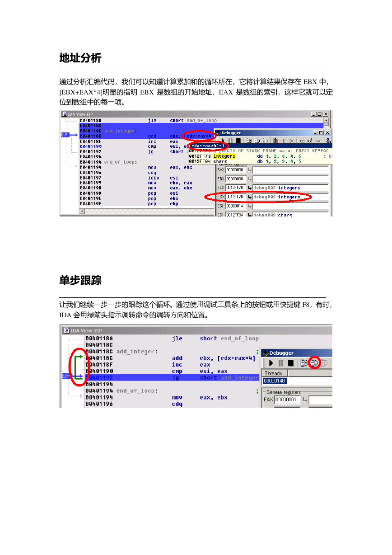
Task: Click ECX description field debug003:integers
Action: pyautogui.click(x=290, y=188)
